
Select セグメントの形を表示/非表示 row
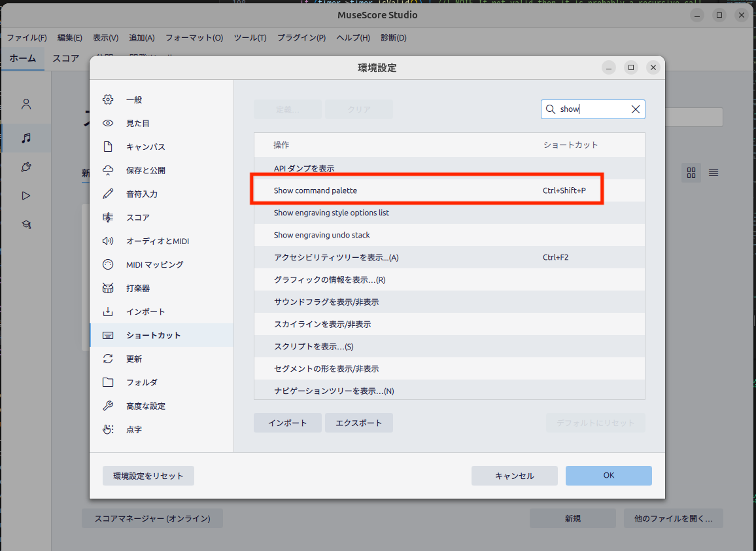click(449, 368)
